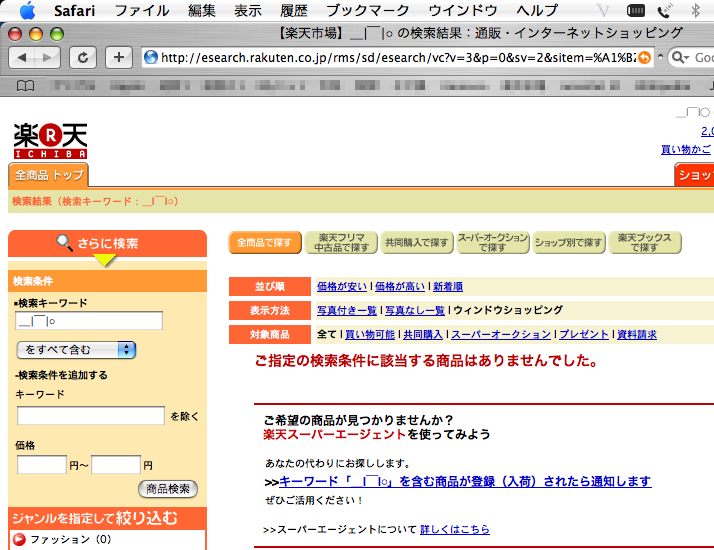
Task: Open the 編集 menu
Action: [x=202, y=10]
